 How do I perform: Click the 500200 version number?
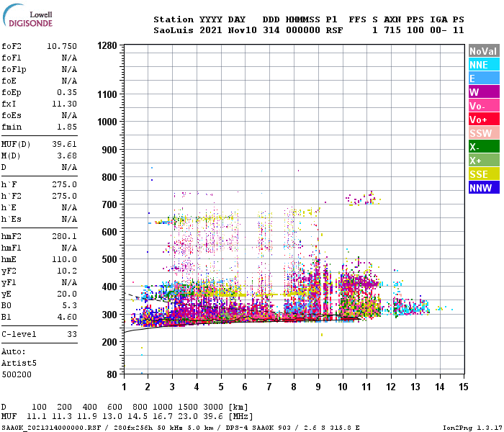pyautogui.click(x=17, y=374)
